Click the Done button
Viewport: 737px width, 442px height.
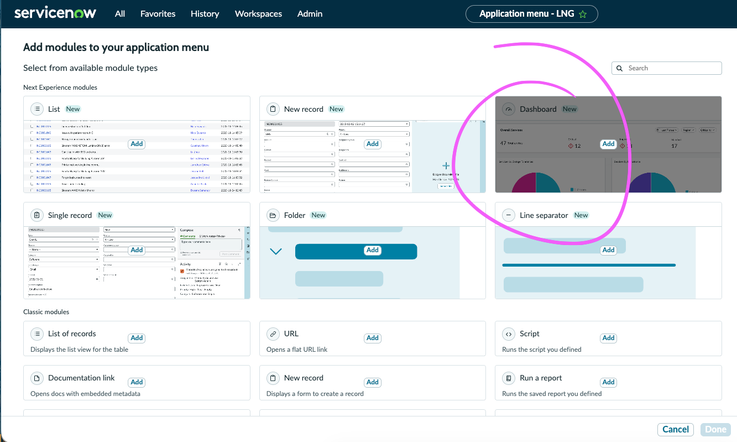716,429
